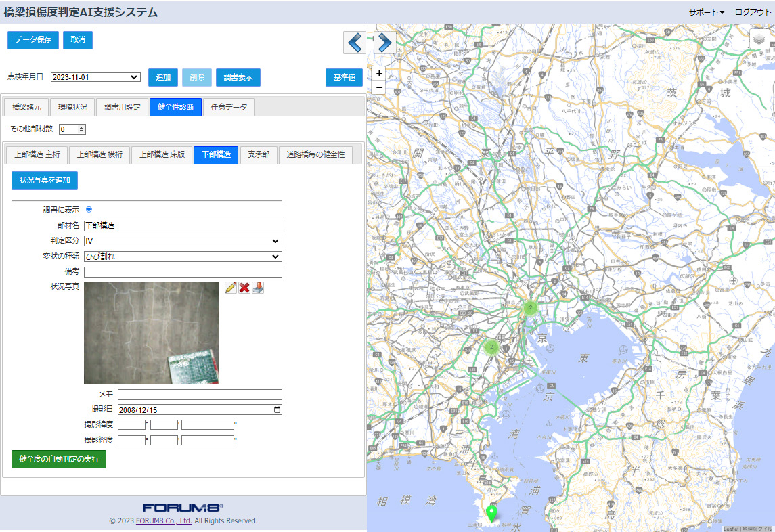Delete the status photo with red X
The image size is (775, 532).
tap(244, 287)
